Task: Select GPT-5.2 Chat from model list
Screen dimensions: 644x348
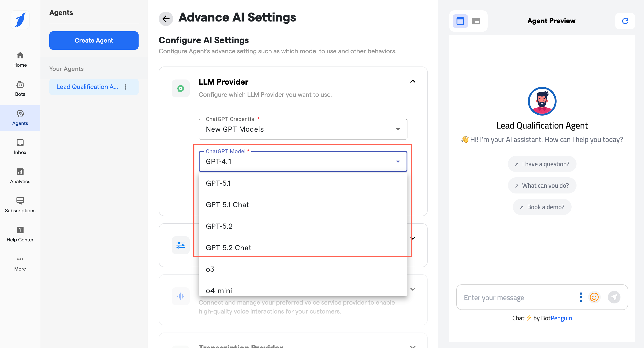Action: (x=228, y=248)
